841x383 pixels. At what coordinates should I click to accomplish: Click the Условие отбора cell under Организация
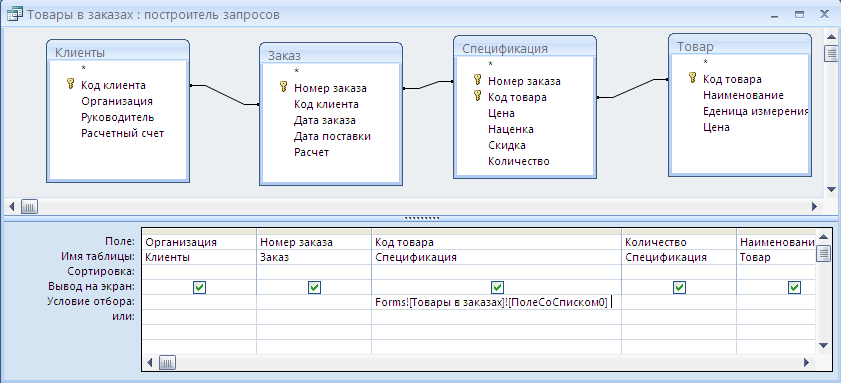(x=200, y=302)
